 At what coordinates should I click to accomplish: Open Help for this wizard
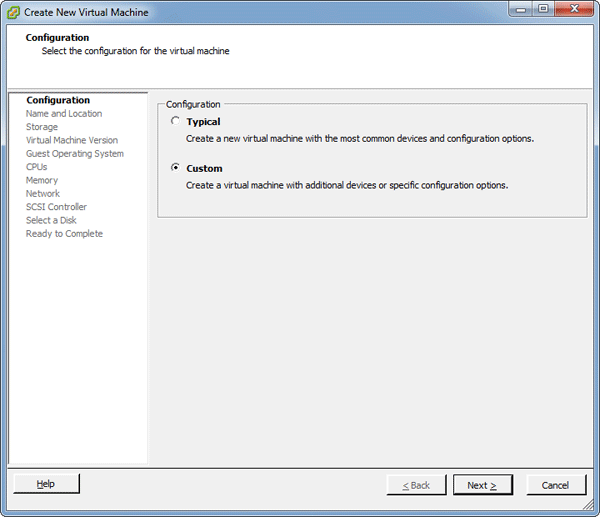coord(46,484)
